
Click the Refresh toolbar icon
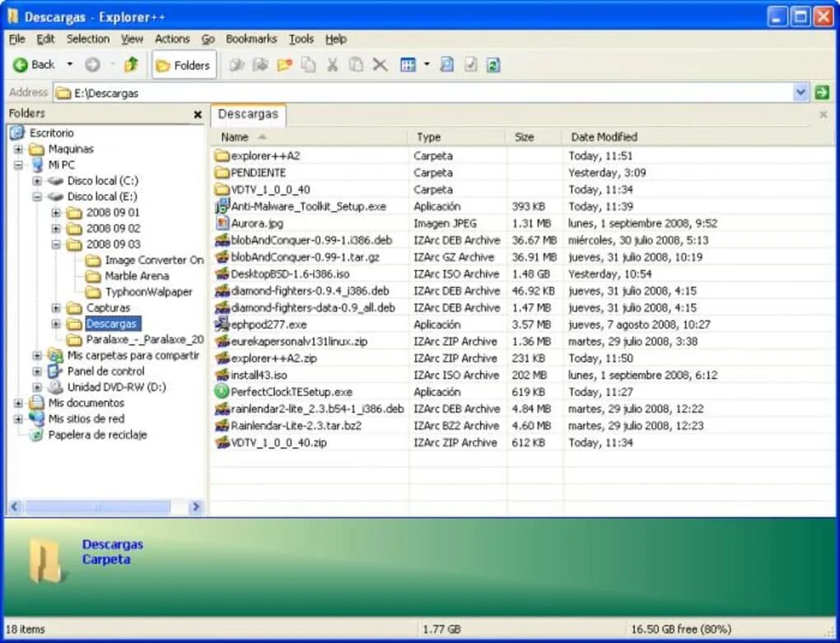tap(493, 65)
